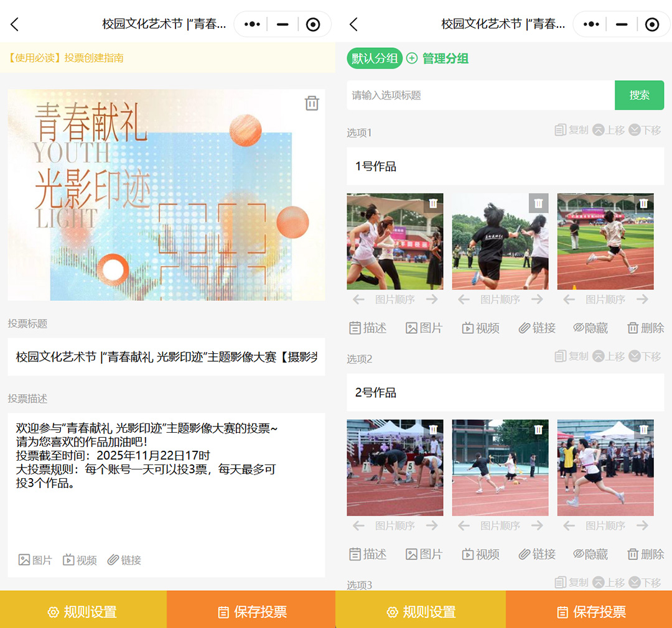Add video to option 1号作品
Screen dimensions: 672x628
point(480,328)
